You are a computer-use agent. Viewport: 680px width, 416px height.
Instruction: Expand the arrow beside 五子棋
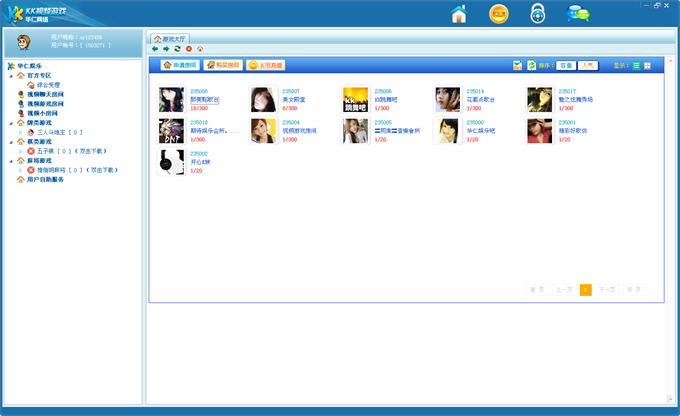tap(20, 151)
